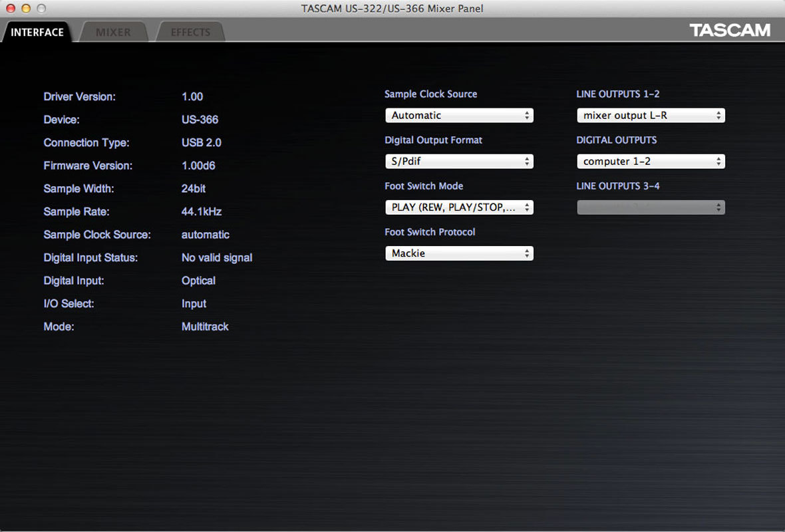Select the INTERFACE tab

coord(37,32)
